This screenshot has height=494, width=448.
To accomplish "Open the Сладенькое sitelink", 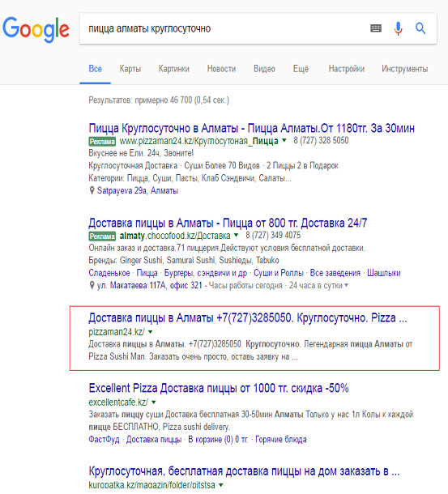I will pos(109,273).
